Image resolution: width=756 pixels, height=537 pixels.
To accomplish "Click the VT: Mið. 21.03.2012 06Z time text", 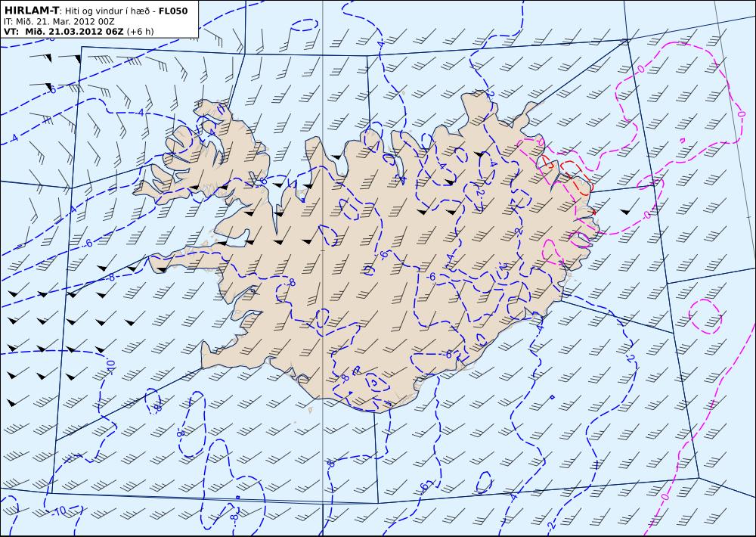I will 64,32.
